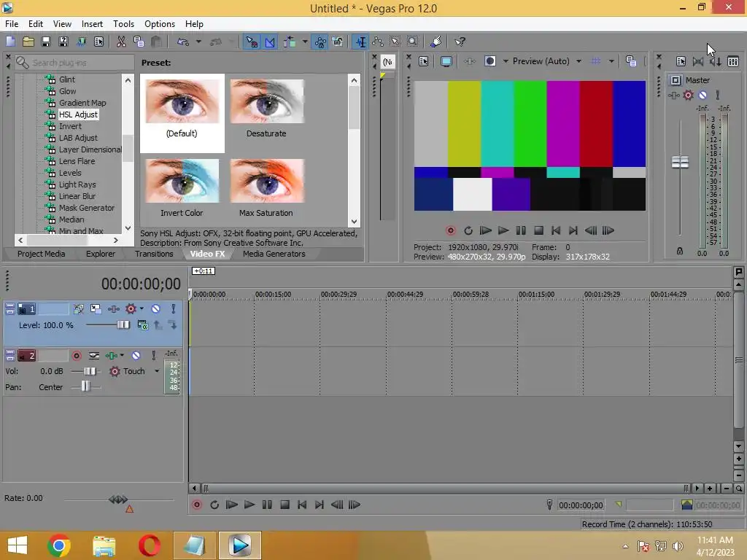Screen dimensions: 747x560
Task: Switch to the Explorer tab
Action: [x=101, y=254]
